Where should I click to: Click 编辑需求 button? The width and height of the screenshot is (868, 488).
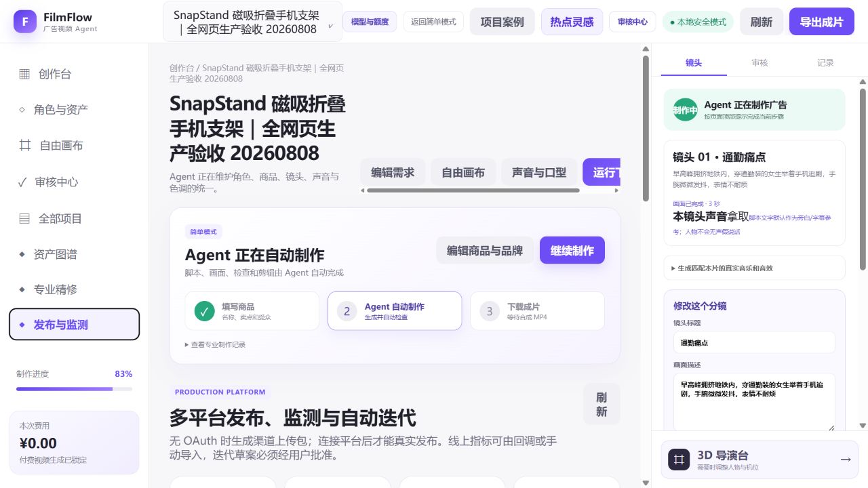(x=393, y=172)
